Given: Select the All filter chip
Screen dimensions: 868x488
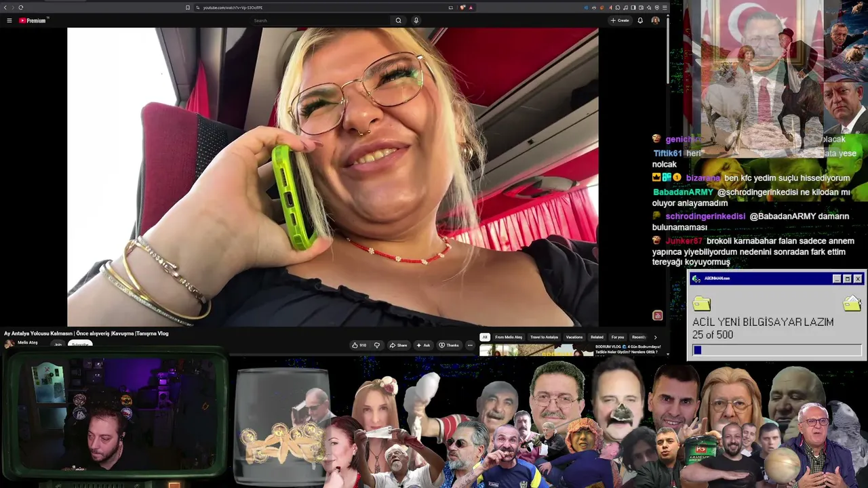Looking at the screenshot, I should (485, 337).
